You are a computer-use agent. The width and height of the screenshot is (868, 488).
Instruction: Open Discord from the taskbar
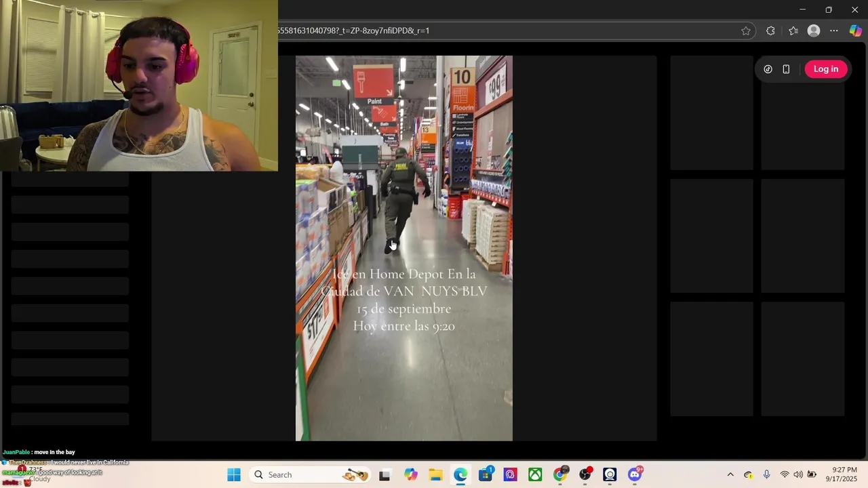[x=635, y=475]
